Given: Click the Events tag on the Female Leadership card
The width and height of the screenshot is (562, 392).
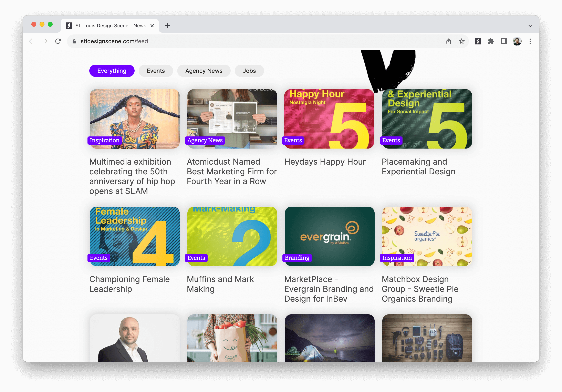Looking at the screenshot, I should [x=99, y=258].
